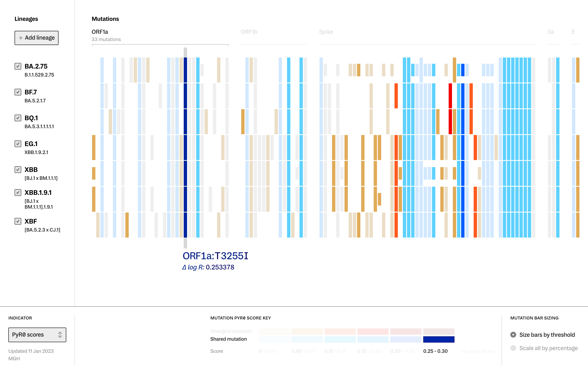Click the [BA.5.2.3 x CJ.1] sublabel
The height and width of the screenshot is (373, 588).
pos(42,230)
